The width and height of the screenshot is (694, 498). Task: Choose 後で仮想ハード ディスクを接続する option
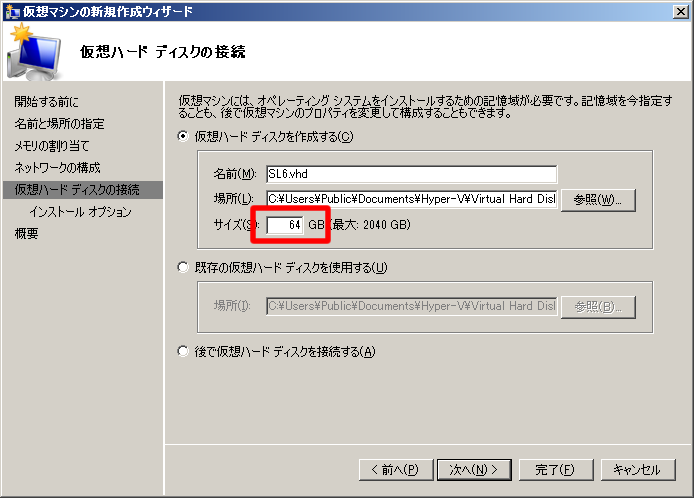[183, 351]
